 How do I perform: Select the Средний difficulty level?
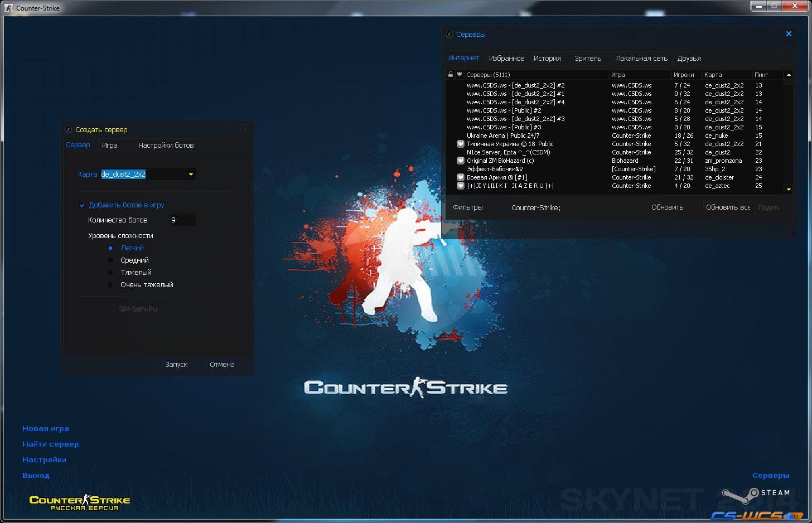click(x=110, y=260)
